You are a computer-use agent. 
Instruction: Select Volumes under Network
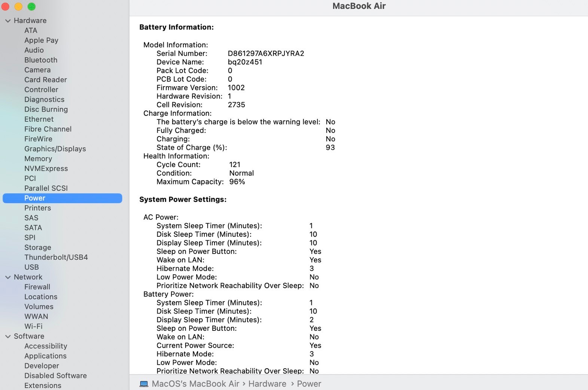pos(39,307)
